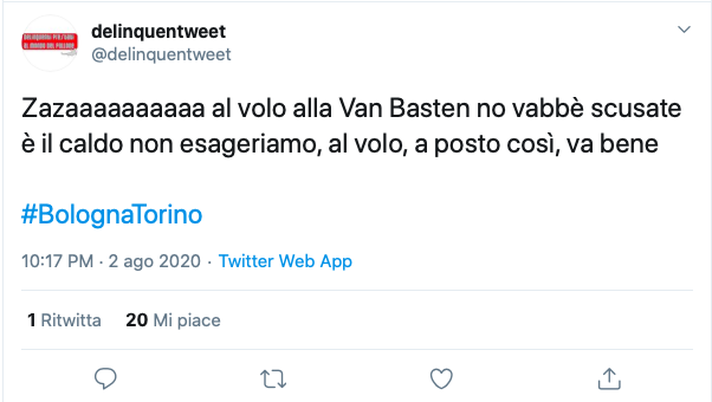
Task: Open the #BolognaTorino hashtag
Action: (x=111, y=215)
